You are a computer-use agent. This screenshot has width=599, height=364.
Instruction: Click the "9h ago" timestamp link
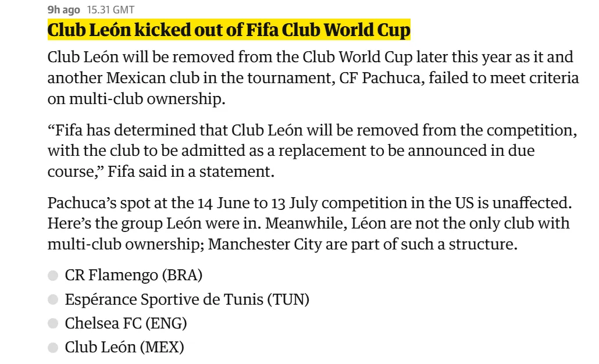[63, 10]
